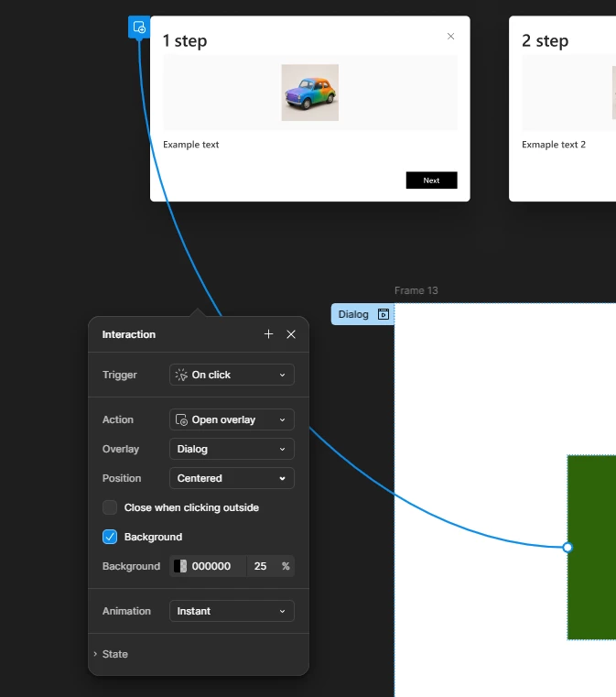Click the Next button in 1 step card
Image resolution: width=616 pixels, height=697 pixels.
431,180
